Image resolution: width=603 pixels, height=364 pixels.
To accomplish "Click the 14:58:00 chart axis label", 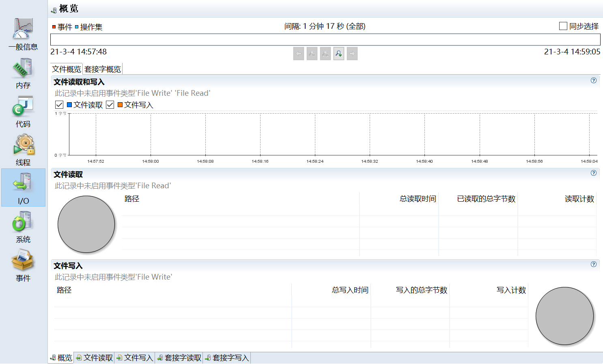I will point(151,162).
